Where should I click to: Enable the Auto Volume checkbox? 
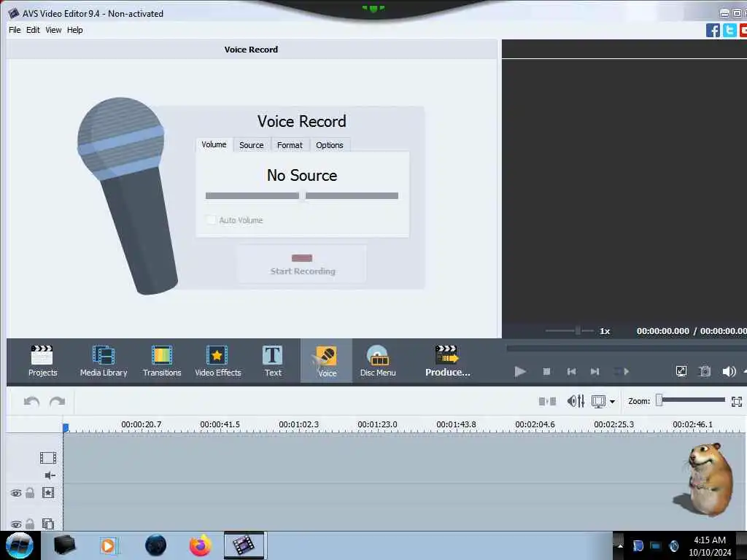click(x=211, y=220)
